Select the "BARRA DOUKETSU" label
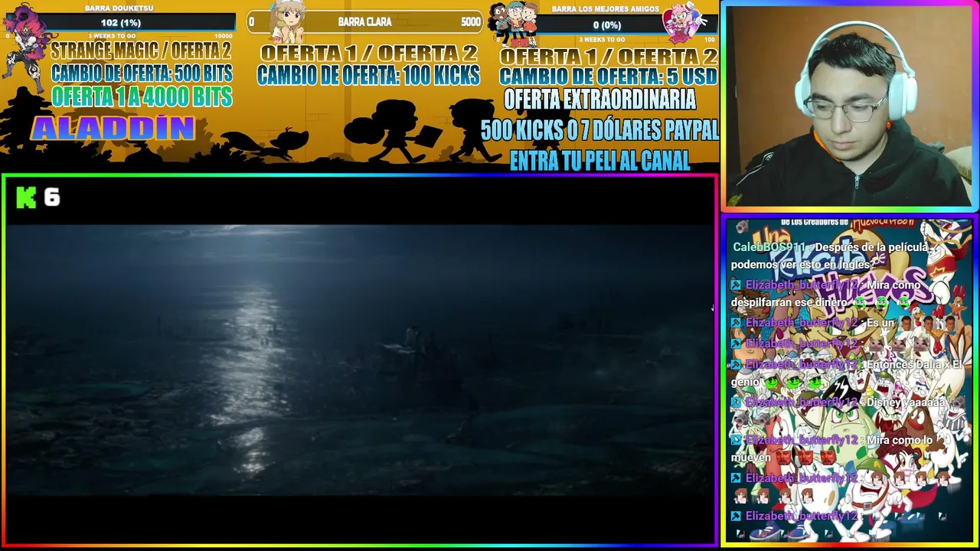Screen dimensions: 980x551 [120, 8]
